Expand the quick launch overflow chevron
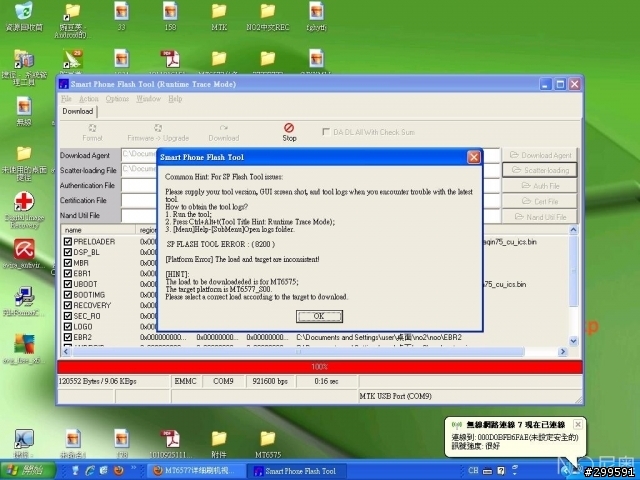 [133, 468]
